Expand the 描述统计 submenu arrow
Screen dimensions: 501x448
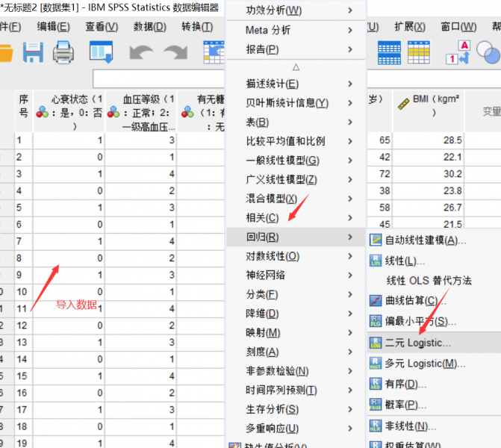350,84
